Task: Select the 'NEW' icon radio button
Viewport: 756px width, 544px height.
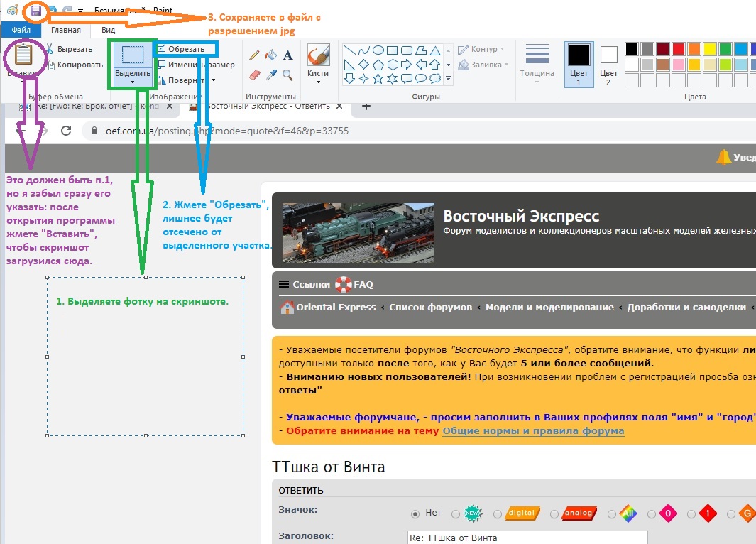Action: [x=456, y=515]
